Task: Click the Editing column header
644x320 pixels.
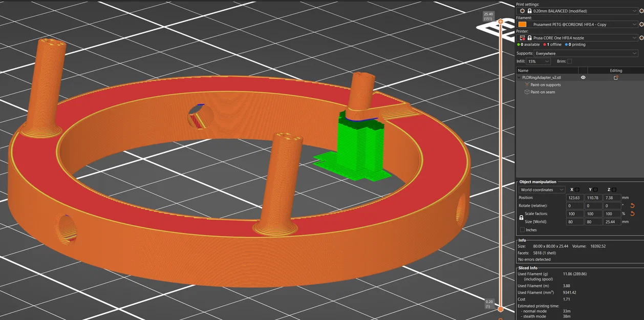Action: coord(616,71)
